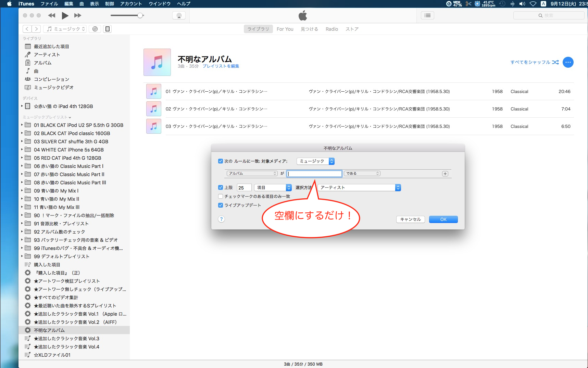
Task: Open the 選択方法 アーティスト dropdown
Action: (x=359, y=187)
